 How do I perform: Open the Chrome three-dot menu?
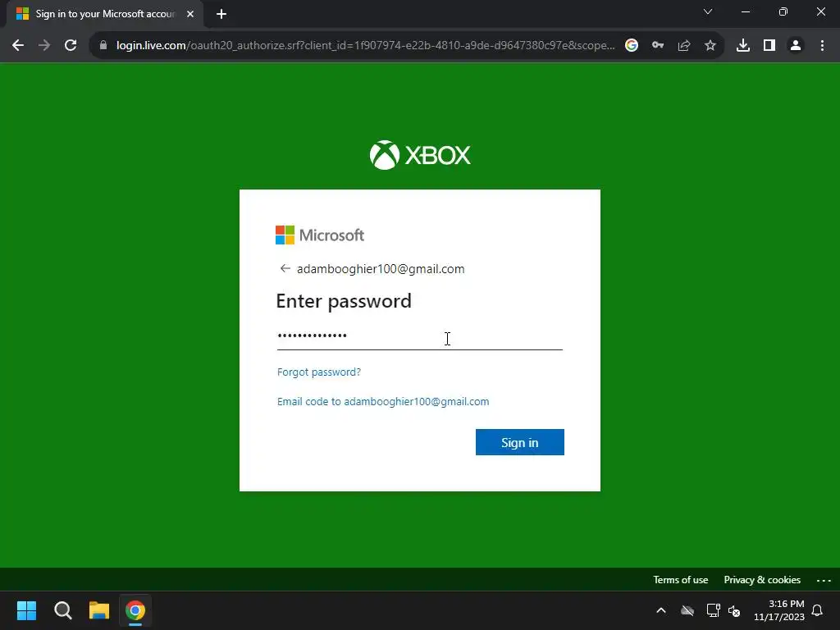click(x=822, y=46)
